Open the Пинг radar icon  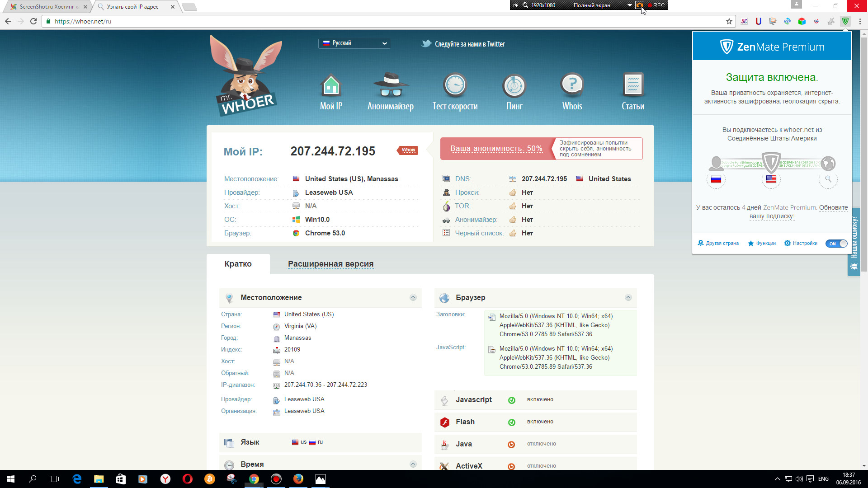(514, 85)
